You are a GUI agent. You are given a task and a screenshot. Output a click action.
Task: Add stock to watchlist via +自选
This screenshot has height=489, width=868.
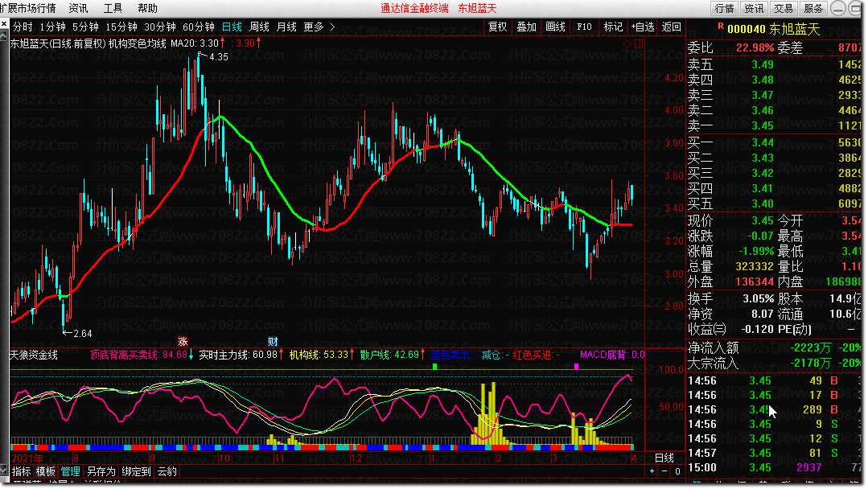coord(642,27)
